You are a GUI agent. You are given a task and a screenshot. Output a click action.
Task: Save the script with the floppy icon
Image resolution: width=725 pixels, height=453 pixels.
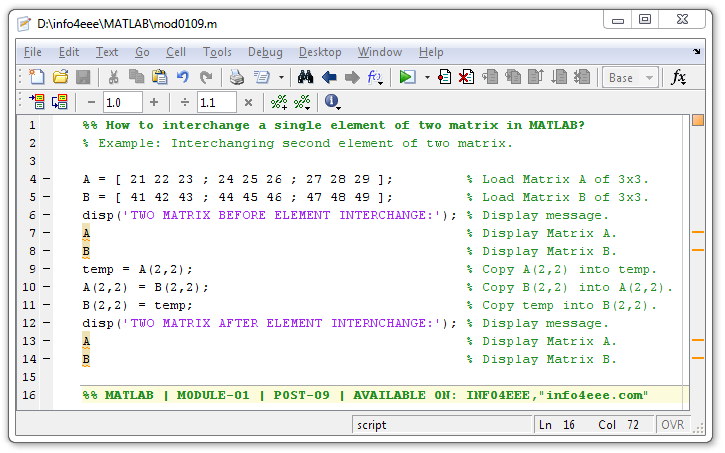(83, 77)
